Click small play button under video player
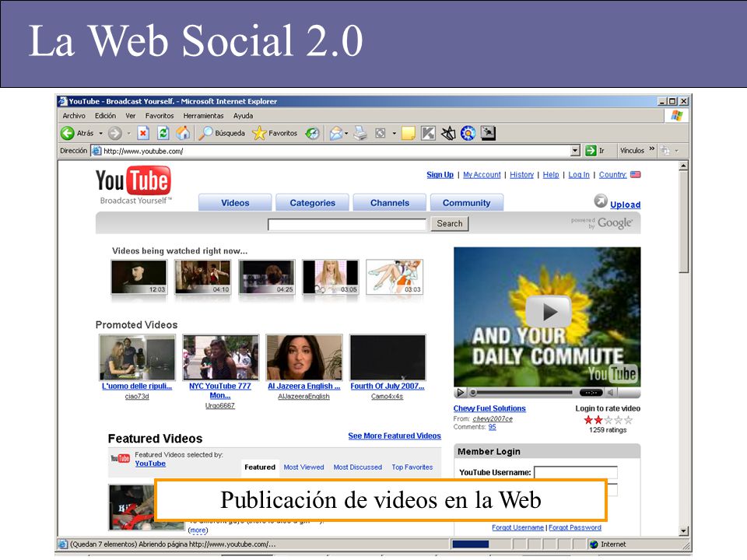 point(460,393)
